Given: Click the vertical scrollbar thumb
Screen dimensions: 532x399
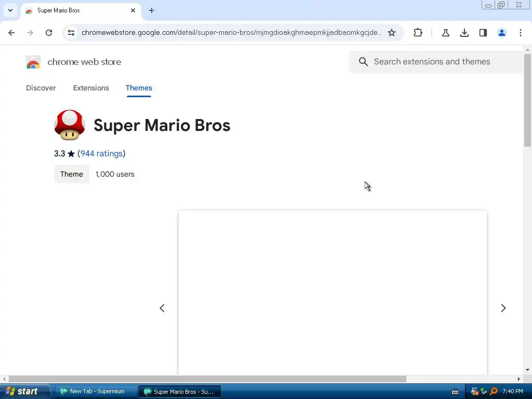Looking at the screenshot, I should tap(527, 100).
